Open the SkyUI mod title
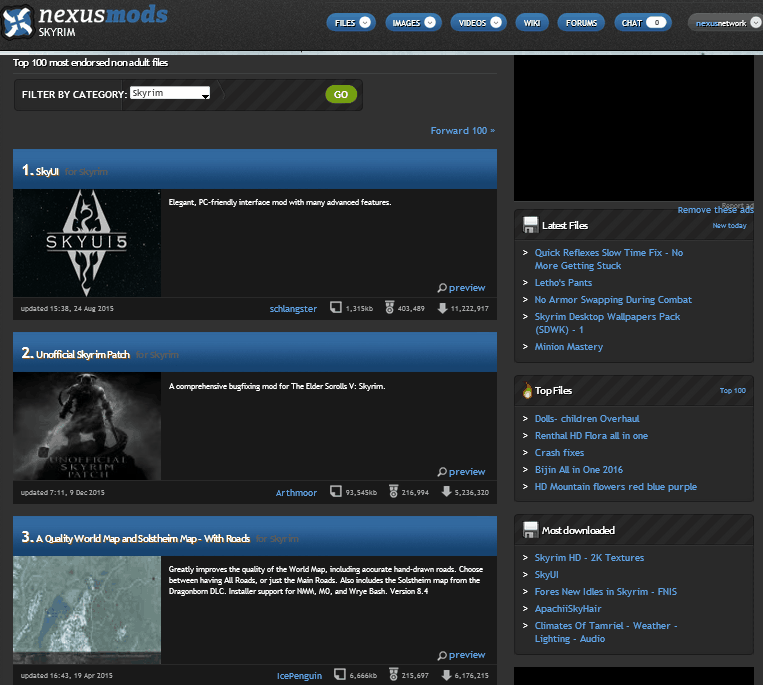The width and height of the screenshot is (763, 685). click(47, 171)
